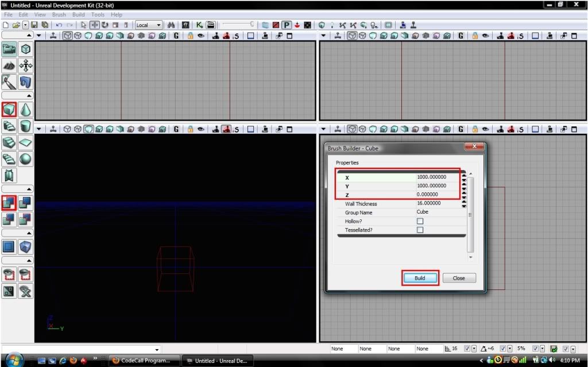
Task: Open Matinee with the clapperboard icon
Action: [211, 25]
